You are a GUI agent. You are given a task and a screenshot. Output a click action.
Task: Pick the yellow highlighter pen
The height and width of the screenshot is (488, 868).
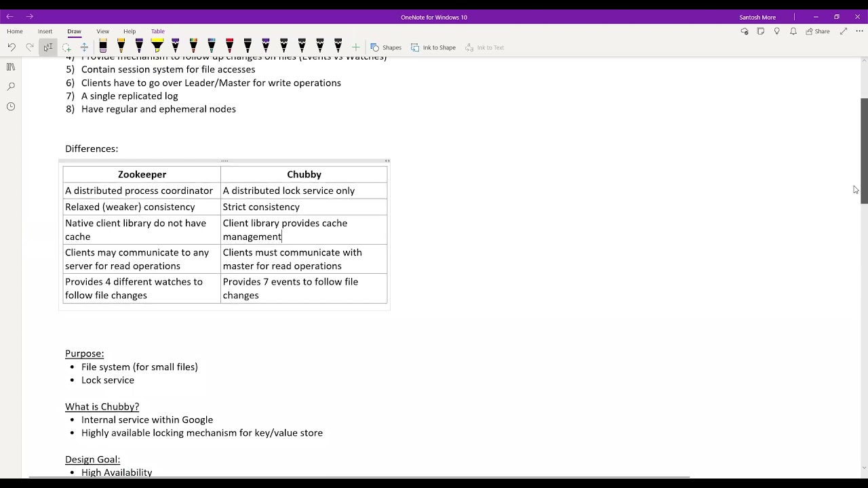[157, 47]
